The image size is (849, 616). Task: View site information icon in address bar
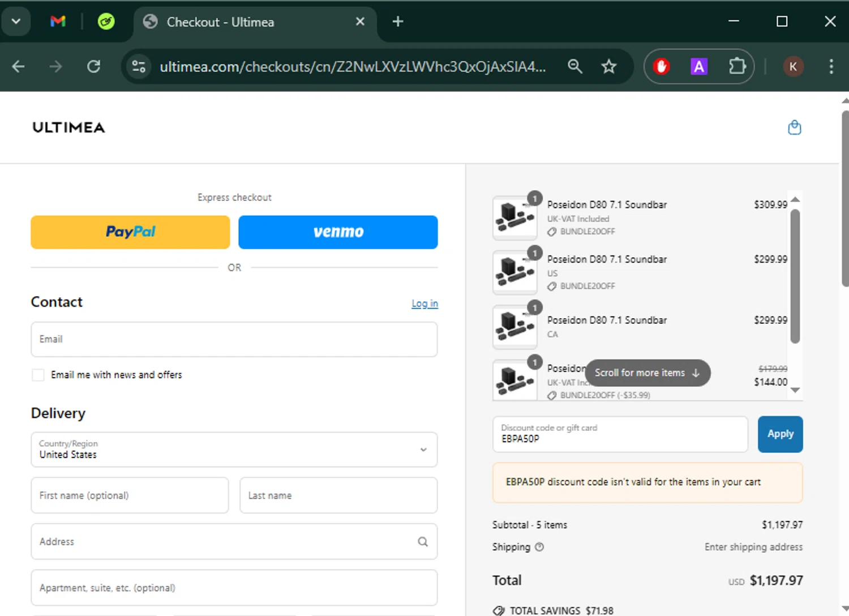point(139,67)
